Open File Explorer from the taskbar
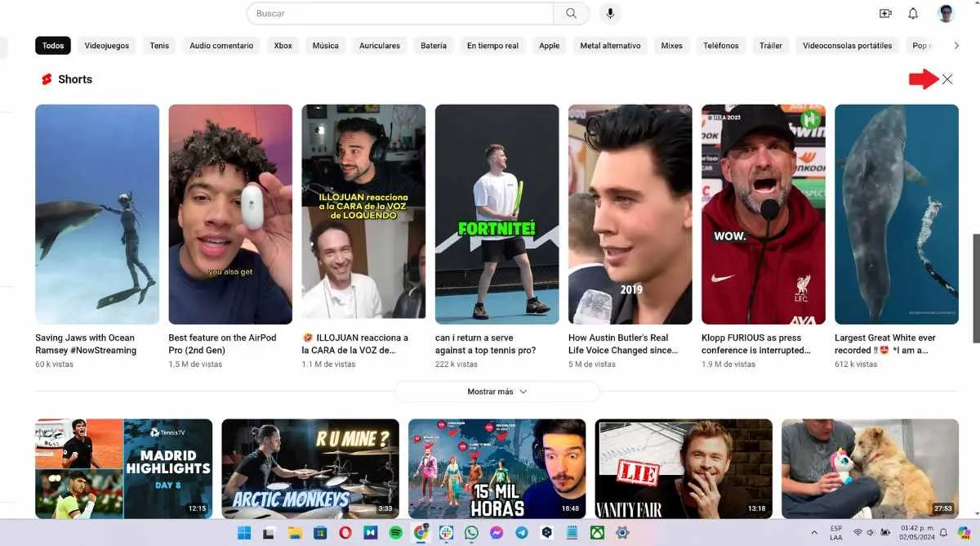Viewport: 980px width, 546px height. click(x=295, y=533)
